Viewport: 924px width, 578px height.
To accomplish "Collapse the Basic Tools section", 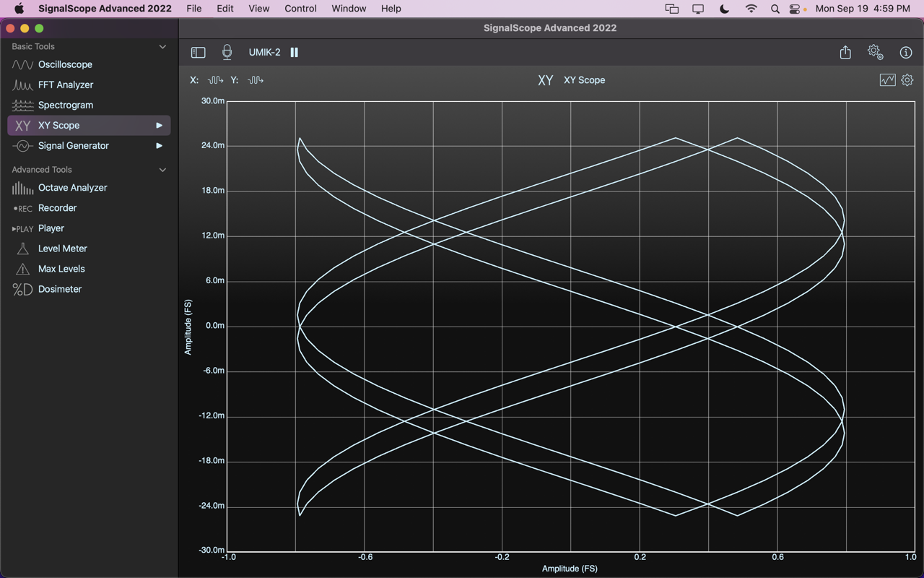I will [162, 46].
